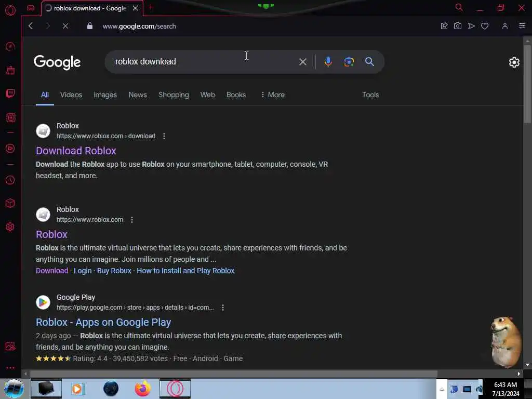This screenshot has width=532, height=399.
Task: Click the address bar URL www.google.com/search
Action: [x=139, y=26]
